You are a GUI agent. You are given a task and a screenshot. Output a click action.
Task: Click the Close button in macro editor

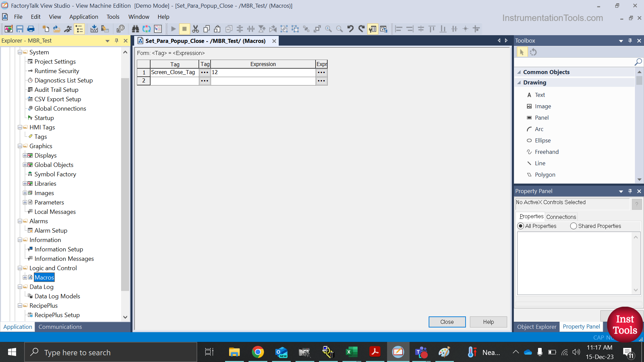coord(447,321)
